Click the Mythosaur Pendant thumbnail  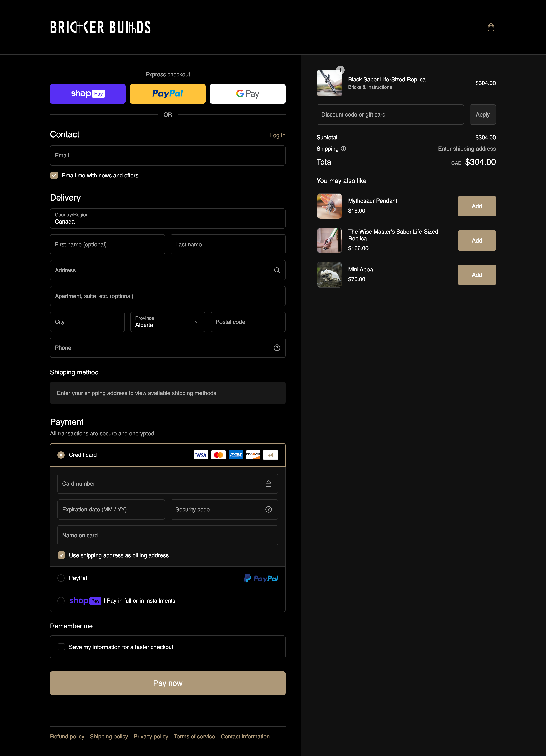[329, 206]
